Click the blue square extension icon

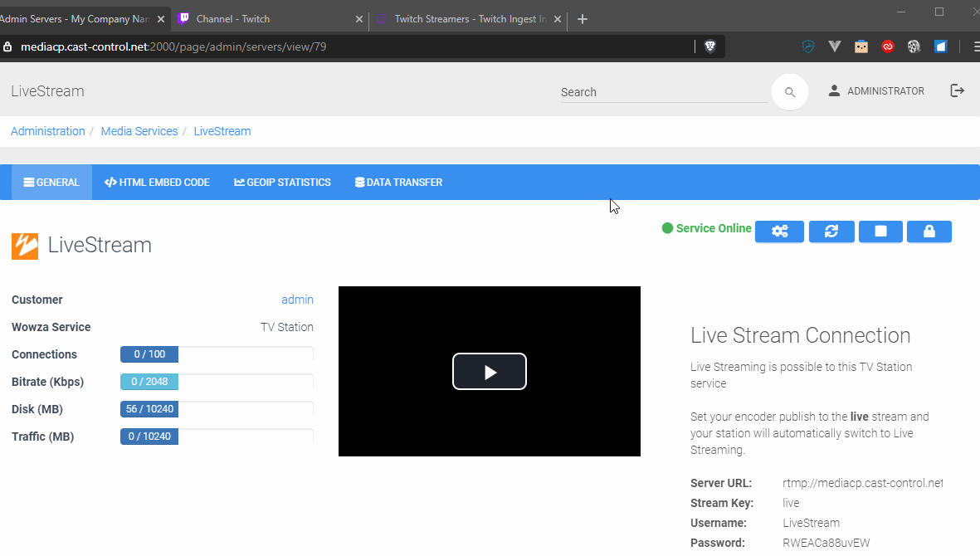[941, 46]
